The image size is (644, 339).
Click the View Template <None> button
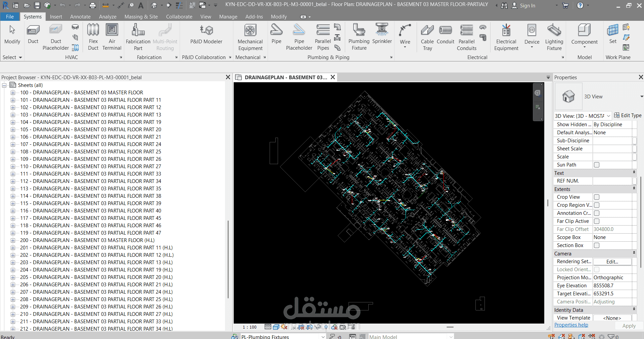612,318
